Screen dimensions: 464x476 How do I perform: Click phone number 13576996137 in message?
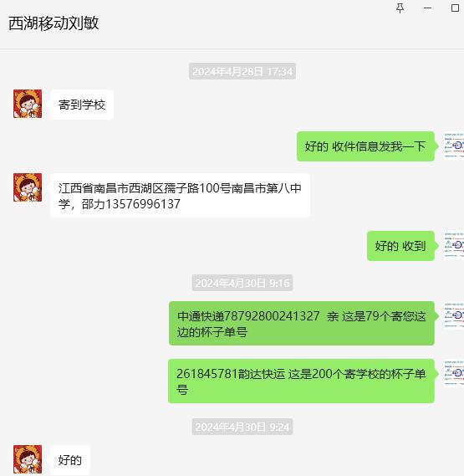tap(143, 204)
